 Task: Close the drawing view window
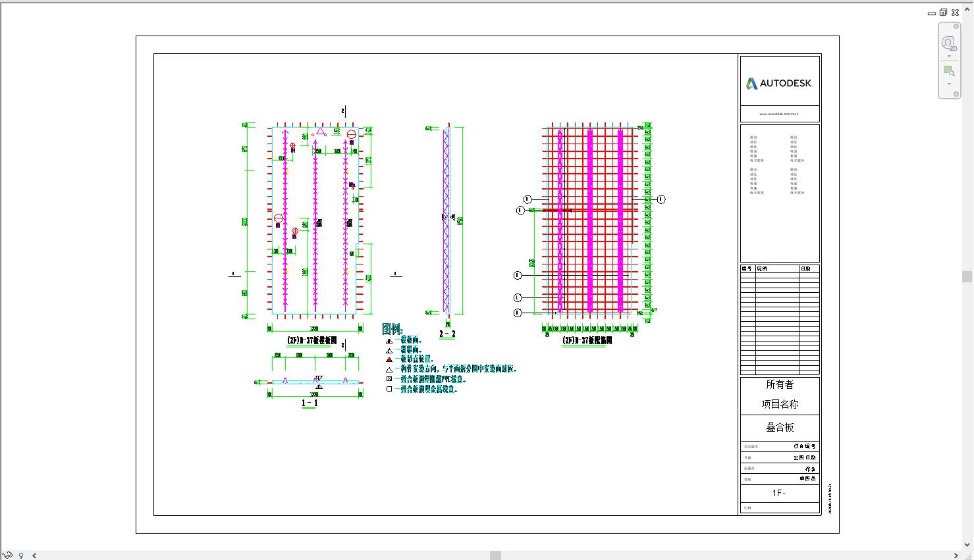click(955, 13)
